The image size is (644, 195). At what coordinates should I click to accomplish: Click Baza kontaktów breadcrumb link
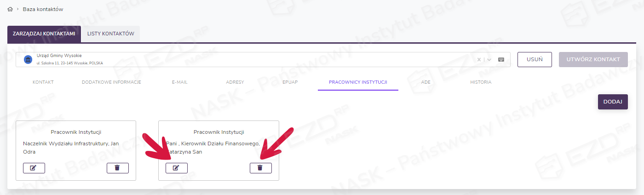tap(43, 9)
